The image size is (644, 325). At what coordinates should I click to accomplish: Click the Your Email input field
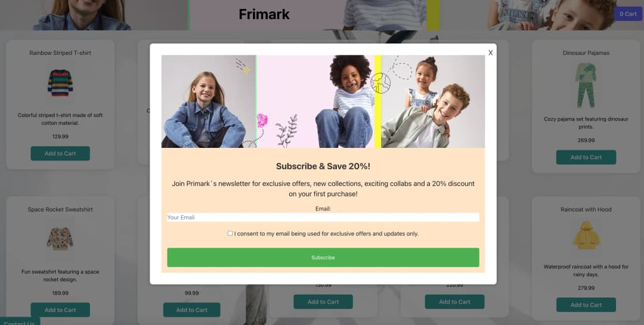pos(323,217)
